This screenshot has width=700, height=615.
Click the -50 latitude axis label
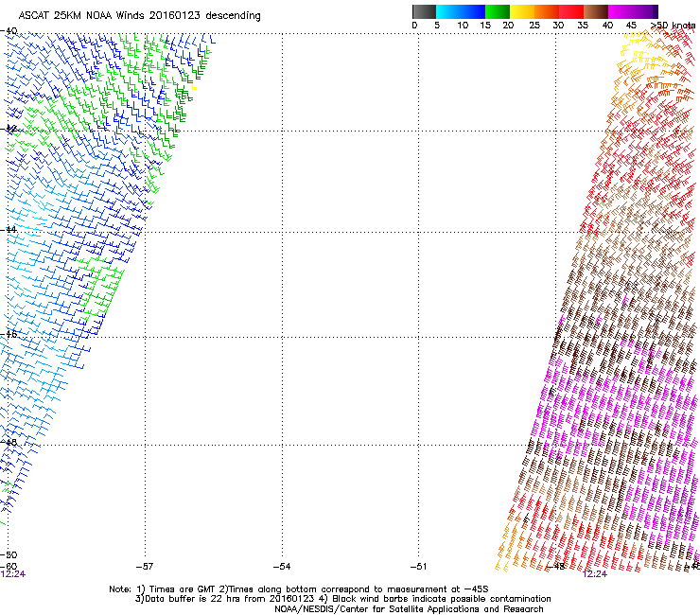coord(9,555)
